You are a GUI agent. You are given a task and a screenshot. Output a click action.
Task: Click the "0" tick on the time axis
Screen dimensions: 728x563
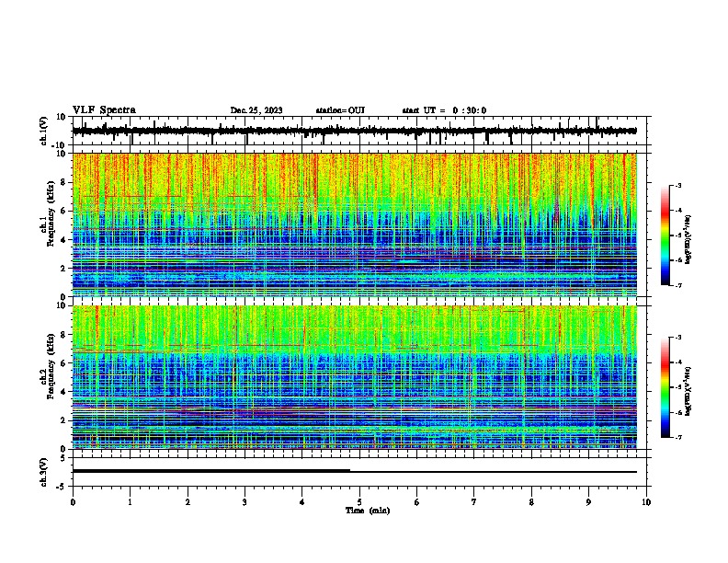click(x=73, y=502)
